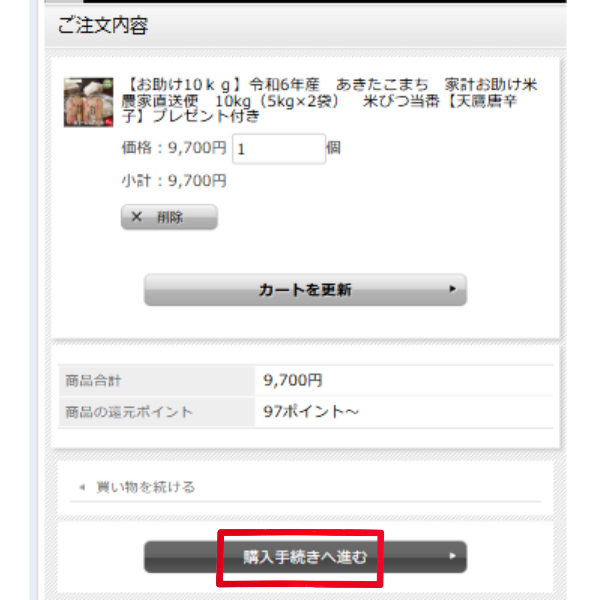This screenshot has height=600, width=600.
Task: Click the left triangle beside 買い物を続ける
Action: [x=82, y=487]
